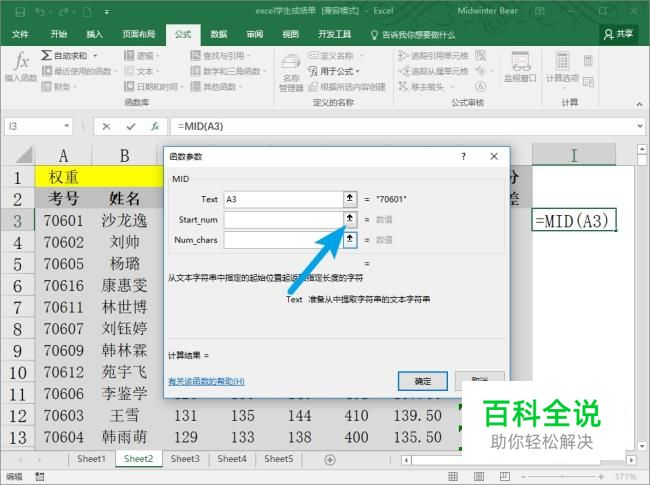Cancel formula entry with X in formula bar

(106, 126)
